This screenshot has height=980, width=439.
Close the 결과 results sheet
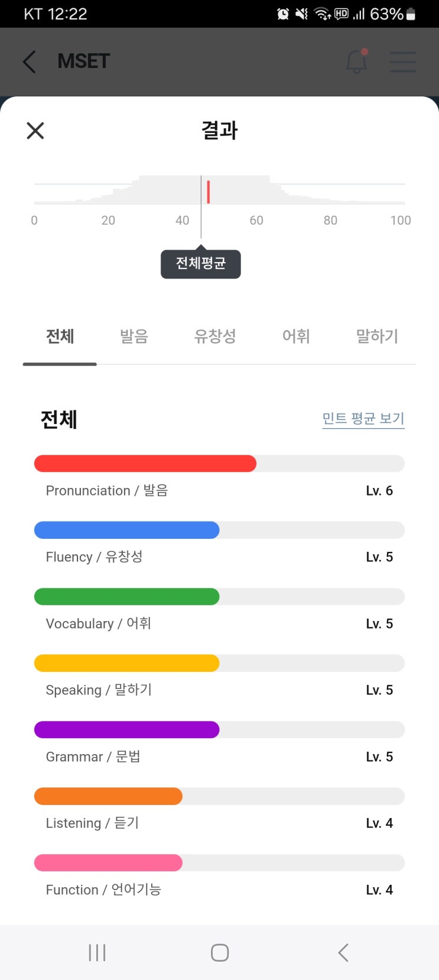pyautogui.click(x=35, y=131)
